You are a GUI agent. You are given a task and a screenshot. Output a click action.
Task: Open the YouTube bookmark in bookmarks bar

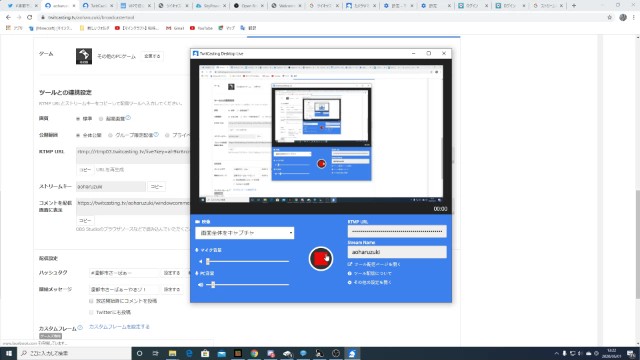tap(201, 28)
